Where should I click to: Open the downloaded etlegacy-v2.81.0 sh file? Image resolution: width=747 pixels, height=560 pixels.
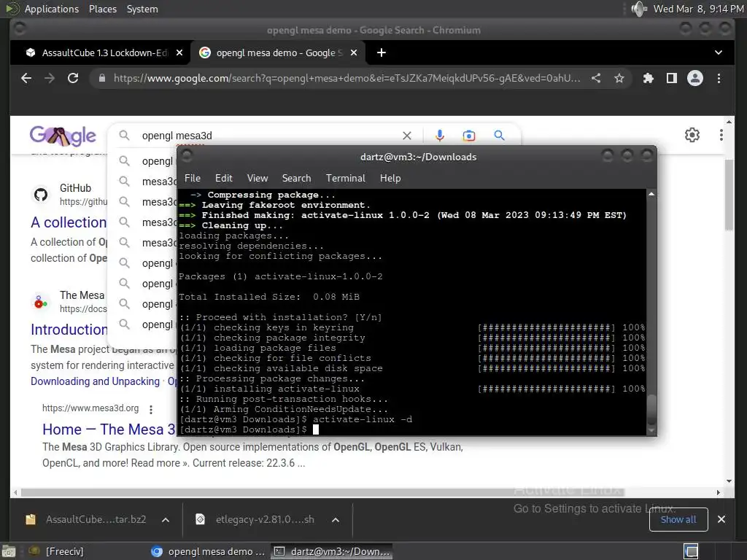[256, 519]
